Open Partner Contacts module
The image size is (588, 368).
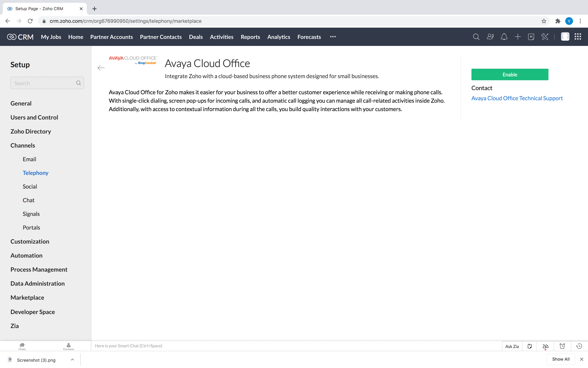tap(161, 37)
